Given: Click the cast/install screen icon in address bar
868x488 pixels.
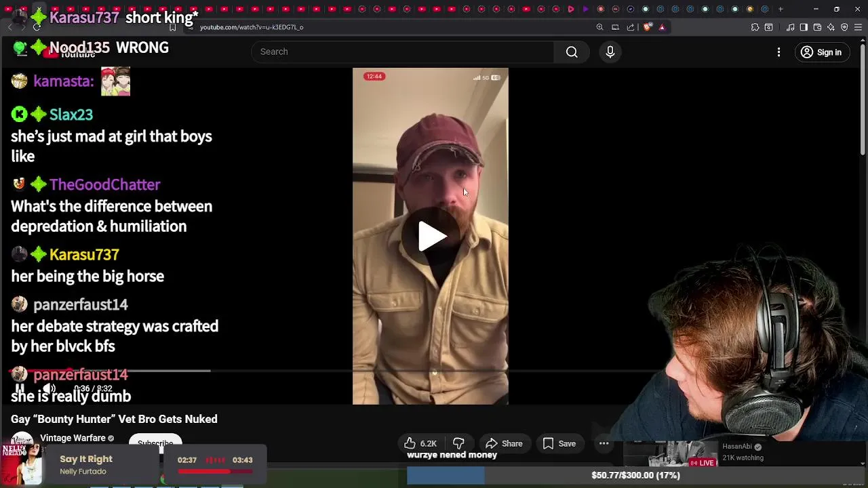Looking at the screenshot, I should point(615,27).
